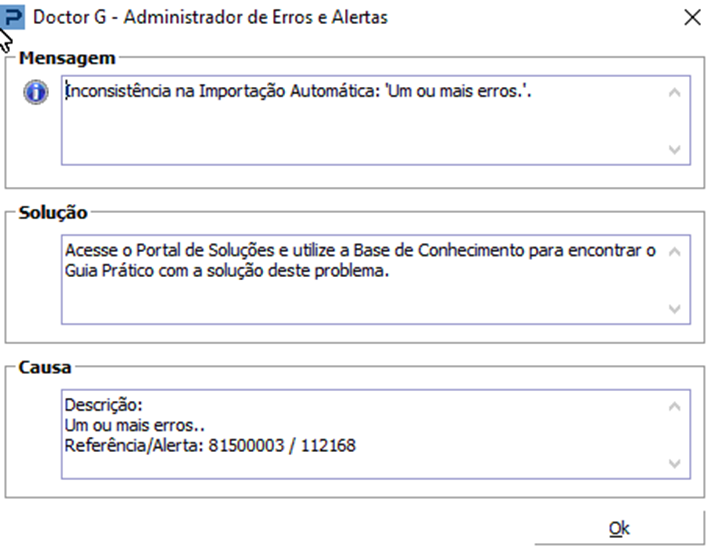This screenshot has width=713, height=553.
Task: Click the Referência/Alerta 81500003 line
Action: click(x=210, y=445)
